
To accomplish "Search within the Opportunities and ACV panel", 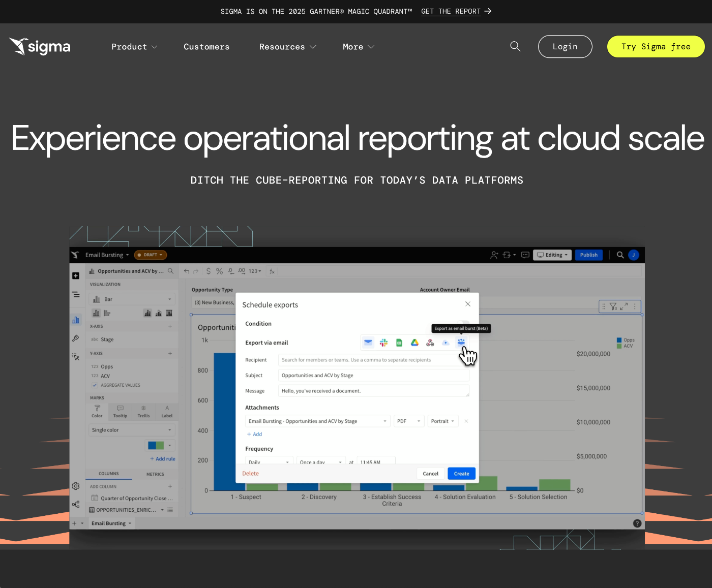I will (x=171, y=271).
